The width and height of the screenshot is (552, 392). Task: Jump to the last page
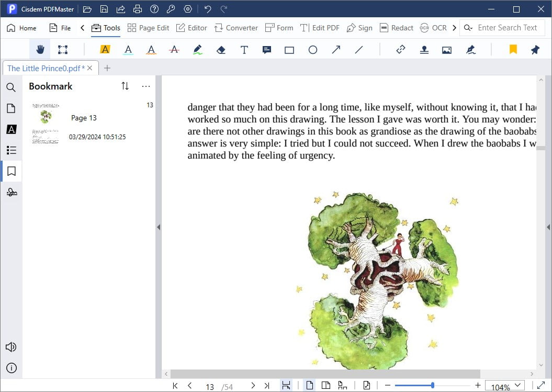coord(267,386)
